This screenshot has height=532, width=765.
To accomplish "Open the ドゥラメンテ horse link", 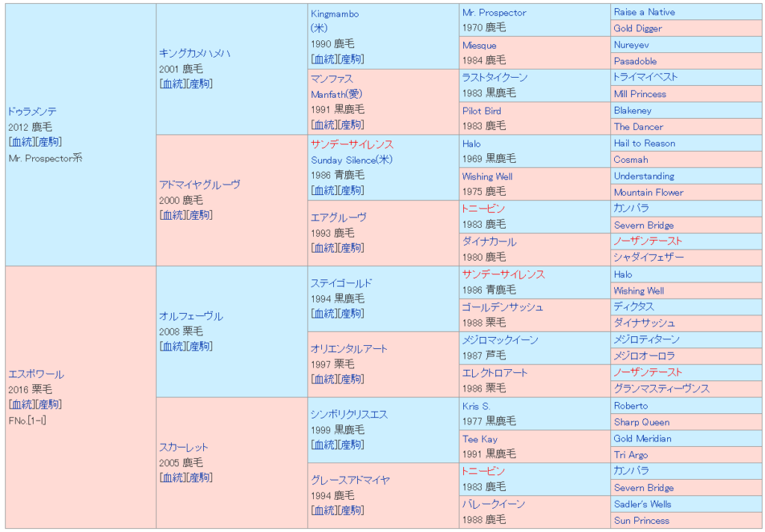I will point(33,111).
